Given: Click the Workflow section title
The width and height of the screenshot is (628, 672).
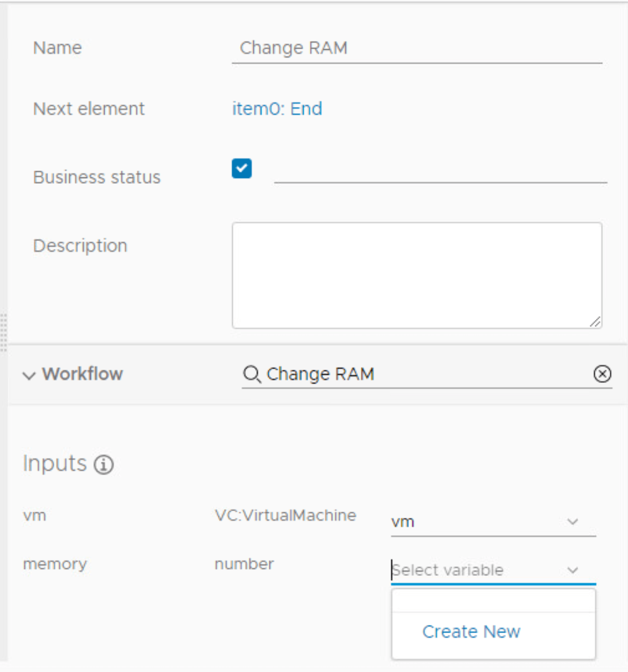Looking at the screenshot, I should 83,374.
